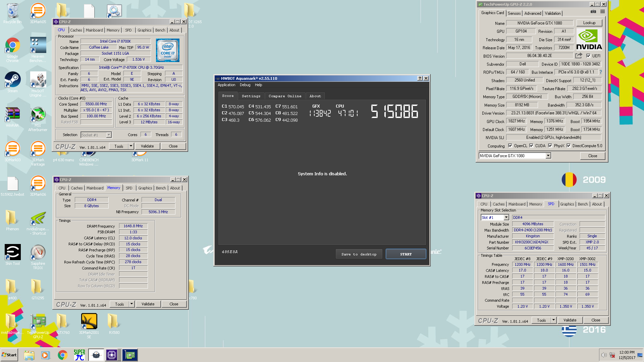Open the GTX295 folder on the desktop
The height and width of the screenshot is (362, 644).
click(38, 289)
